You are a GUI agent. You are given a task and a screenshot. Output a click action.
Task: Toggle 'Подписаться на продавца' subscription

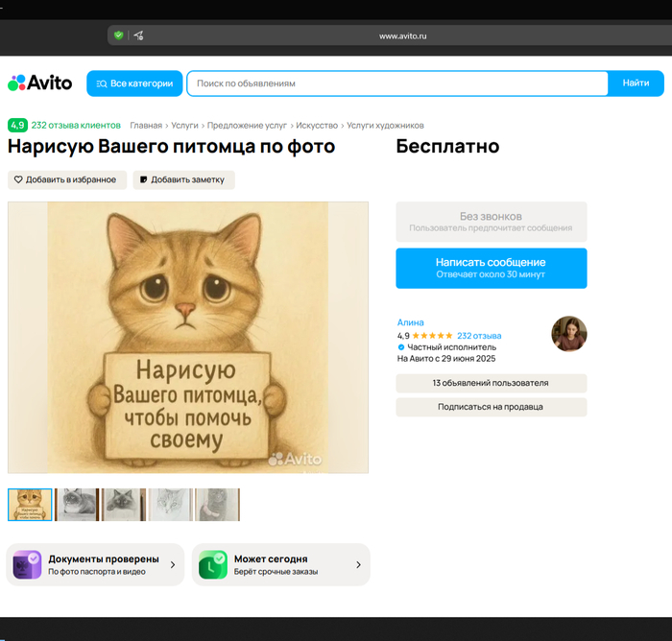click(x=491, y=407)
